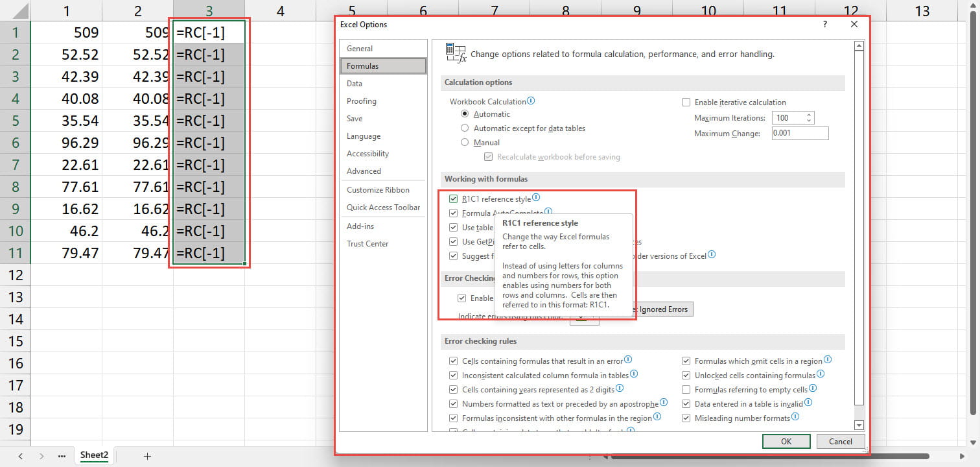Switch to the Proofing options category

361,101
